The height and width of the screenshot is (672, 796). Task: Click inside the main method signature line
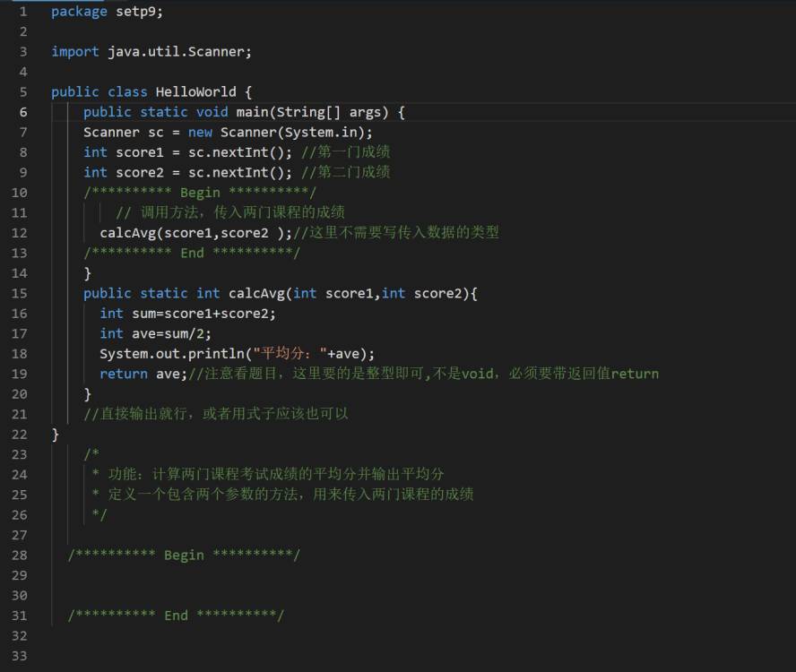pyautogui.click(x=244, y=112)
